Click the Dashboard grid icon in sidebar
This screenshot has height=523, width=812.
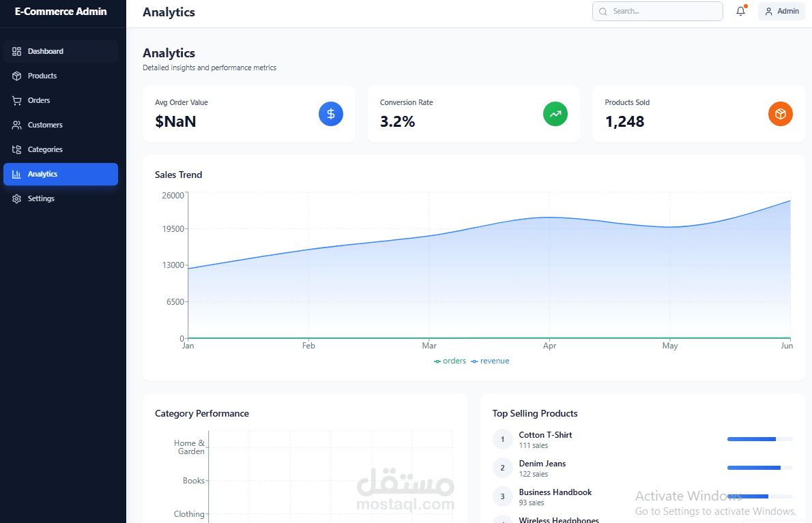tap(16, 51)
